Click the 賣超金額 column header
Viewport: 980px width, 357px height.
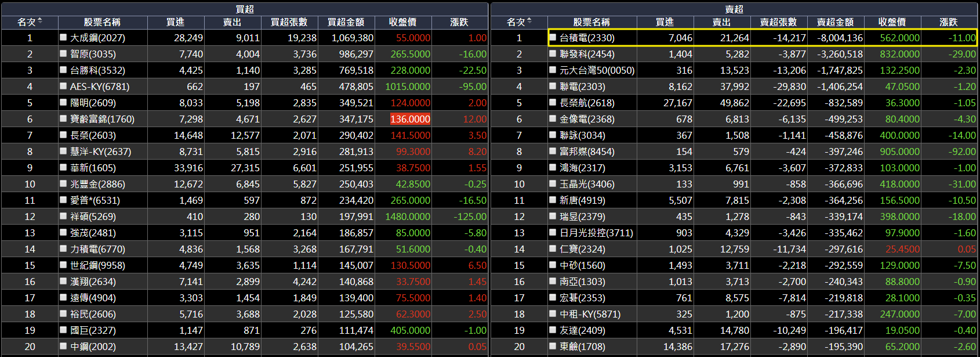(836, 22)
